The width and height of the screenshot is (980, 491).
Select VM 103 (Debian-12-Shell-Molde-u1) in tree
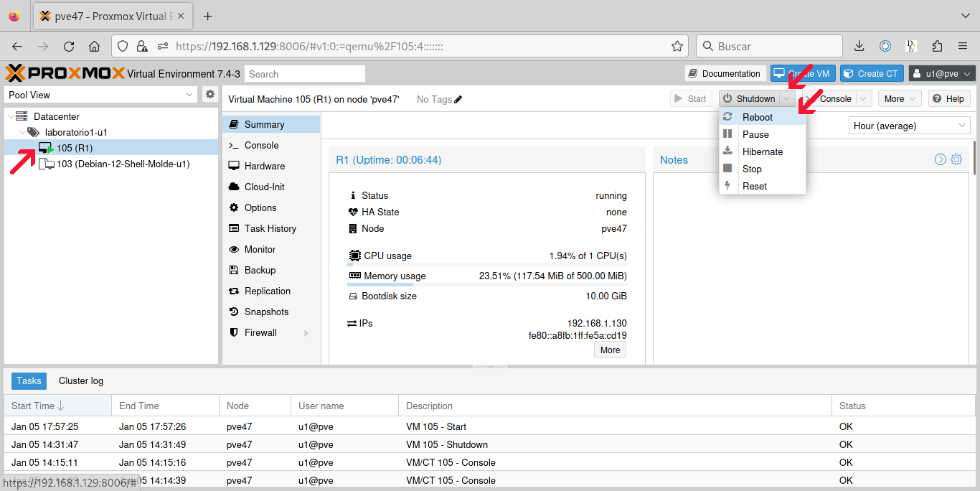tap(111, 164)
